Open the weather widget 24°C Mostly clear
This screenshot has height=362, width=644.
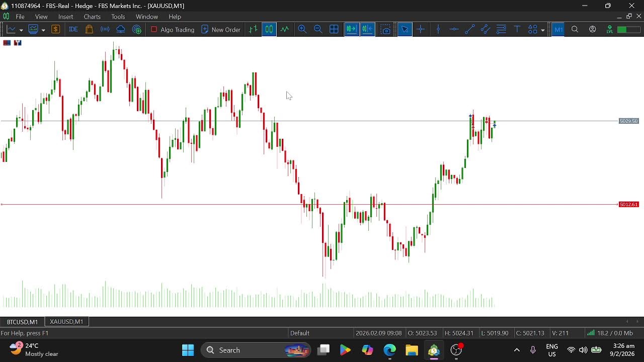pyautogui.click(x=34, y=350)
